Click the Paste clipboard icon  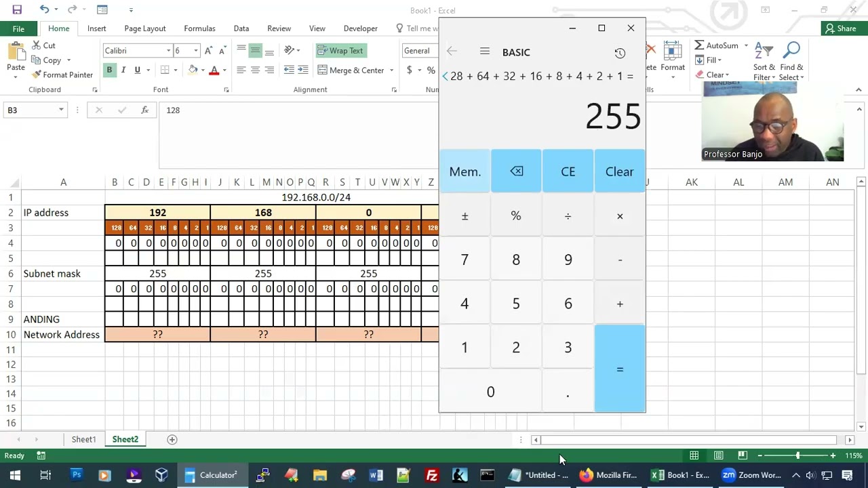[x=16, y=52]
